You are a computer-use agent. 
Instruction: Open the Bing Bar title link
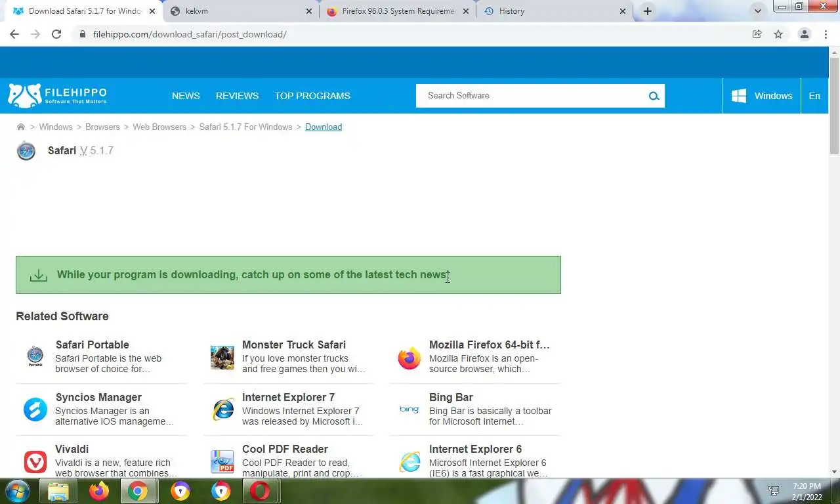point(451,397)
